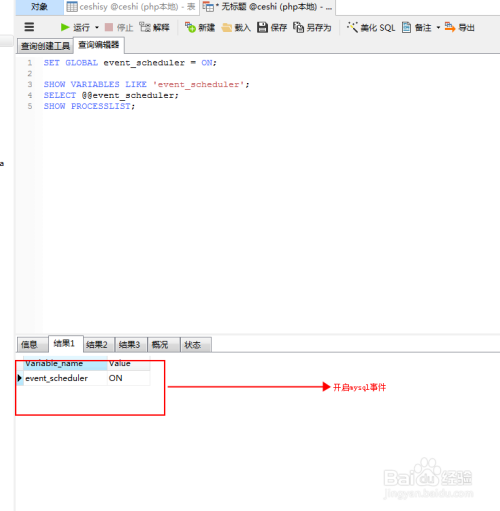The height and width of the screenshot is (511, 500).
Task: Select the event_scheduler result cell
Action: pos(65,378)
